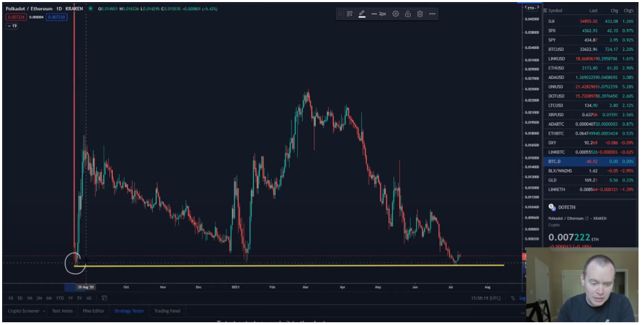
Task: Open the Text Notes tab
Action: click(62, 311)
